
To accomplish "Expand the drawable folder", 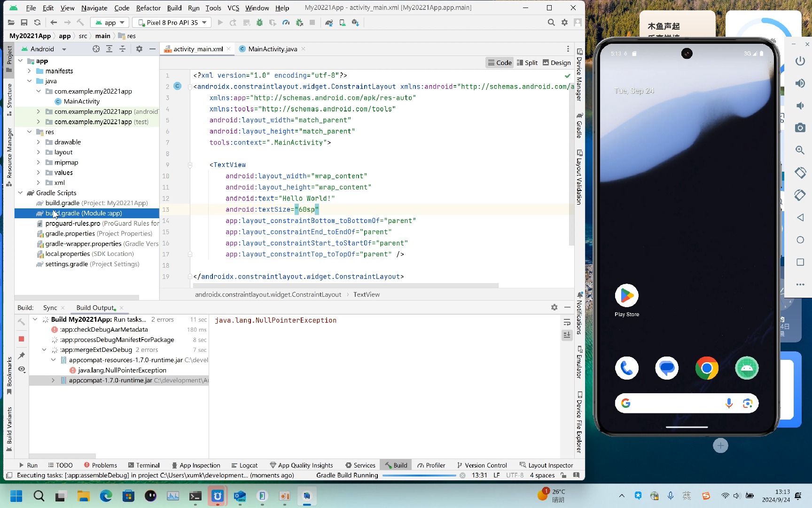I will pyautogui.click(x=39, y=142).
